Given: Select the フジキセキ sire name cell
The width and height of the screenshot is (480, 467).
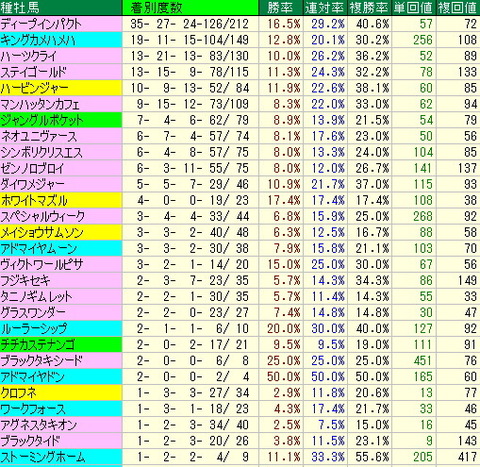Looking at the screenshot, I should pyautogui.click(x=61, y=280).
